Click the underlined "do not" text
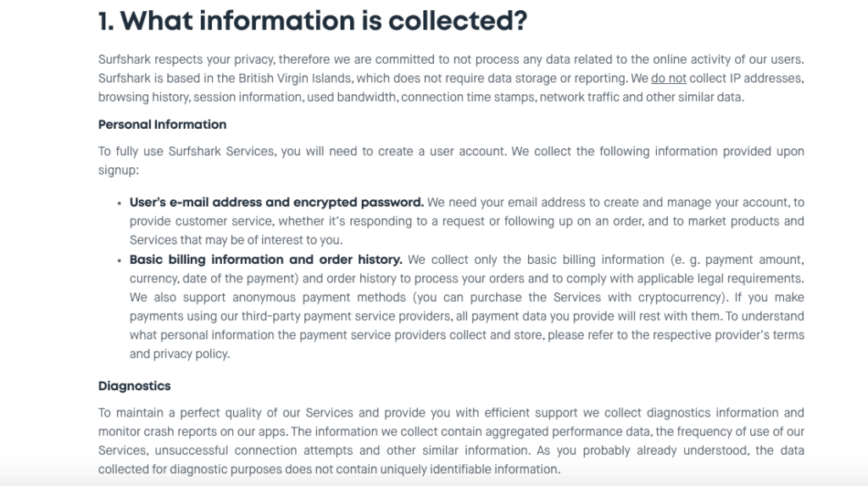Screen dimensions: 868x486 (668, 78)
